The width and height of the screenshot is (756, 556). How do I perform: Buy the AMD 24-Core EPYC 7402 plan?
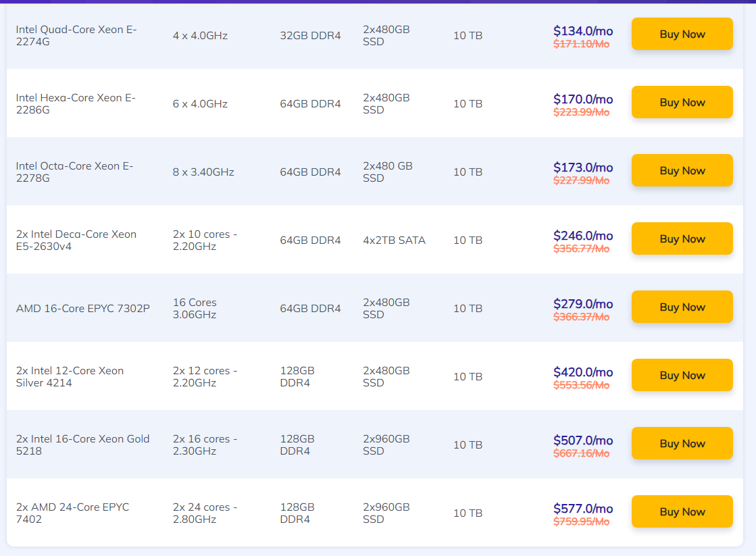click(682, 511)
